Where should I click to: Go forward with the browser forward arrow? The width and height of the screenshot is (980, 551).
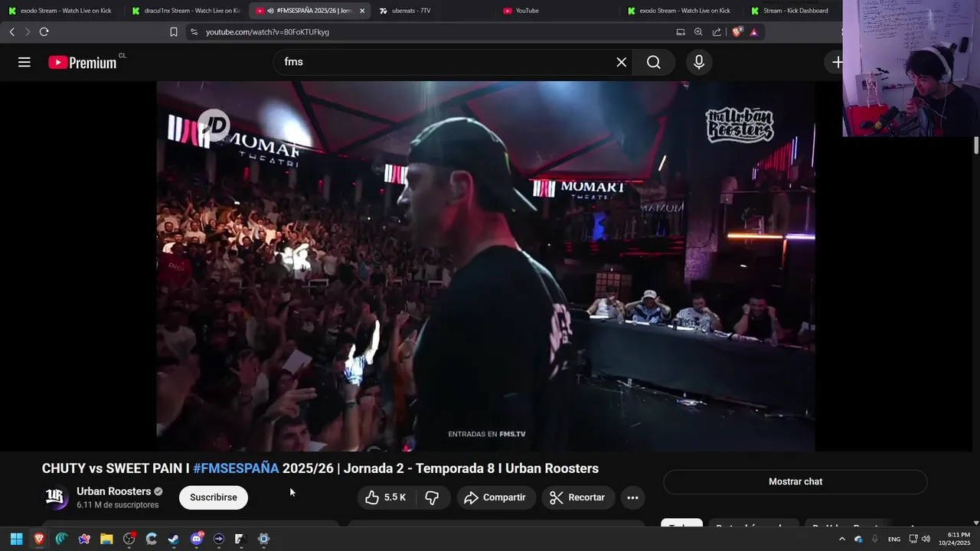pos(28,31)
